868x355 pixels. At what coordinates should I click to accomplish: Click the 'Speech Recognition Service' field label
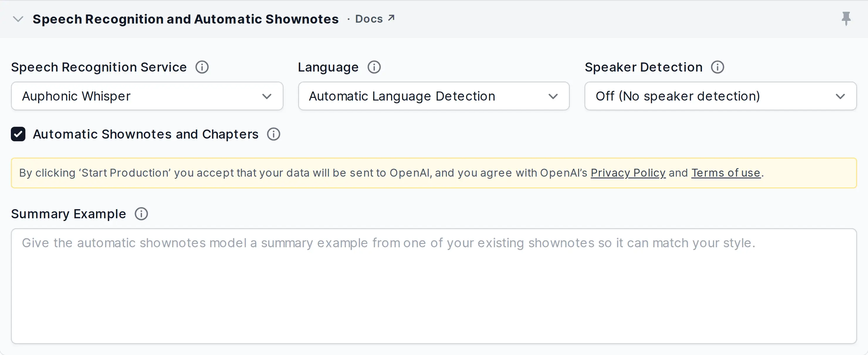(99, 67)
